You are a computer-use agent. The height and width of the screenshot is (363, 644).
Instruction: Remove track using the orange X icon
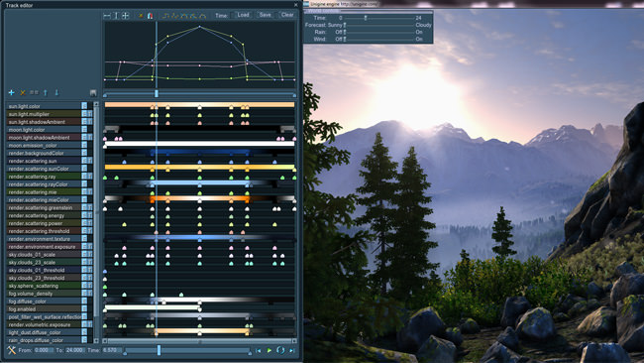(23, 93)
